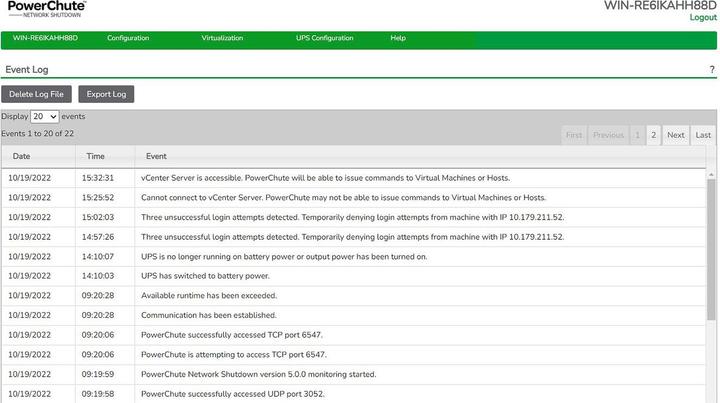Open the UPS Configuration menu

pyautogui.click(x=325, y=38)
